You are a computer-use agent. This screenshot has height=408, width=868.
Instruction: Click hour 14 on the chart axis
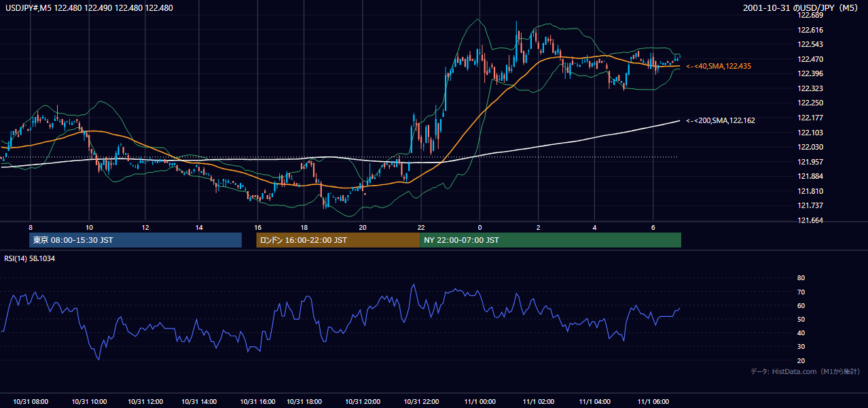point(199,227)
